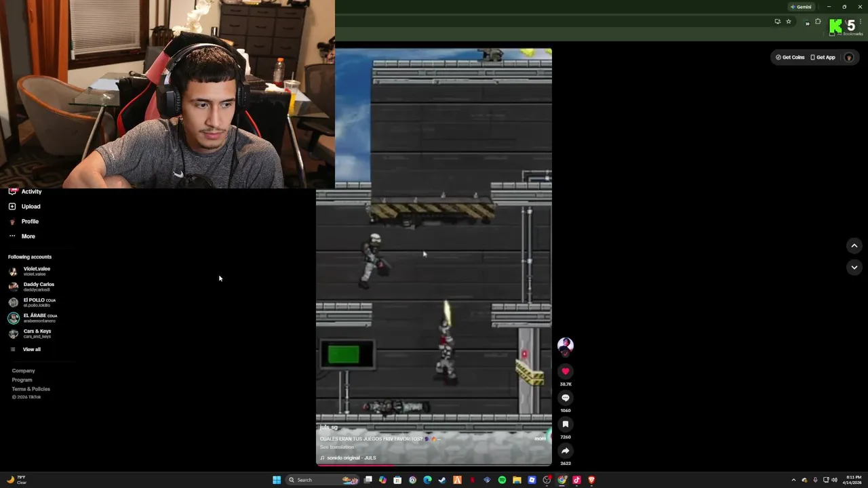Open Chrome's three-dot menu

861,22
